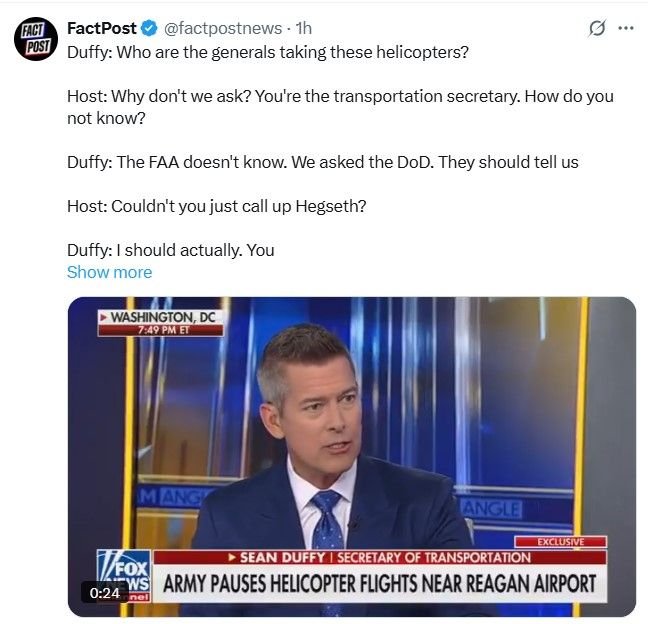The height and width of the screenshot is (624, 648).
Task: Click the blue verified badge next to FactPost
Action: coord(149,29)
